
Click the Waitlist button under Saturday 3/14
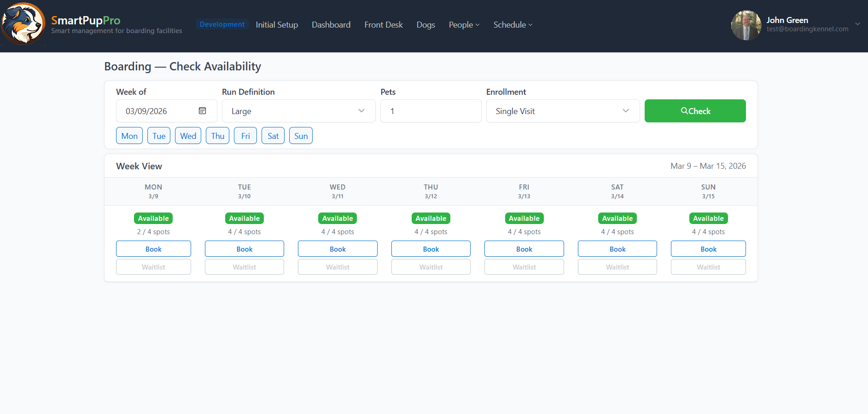point(617,267)
